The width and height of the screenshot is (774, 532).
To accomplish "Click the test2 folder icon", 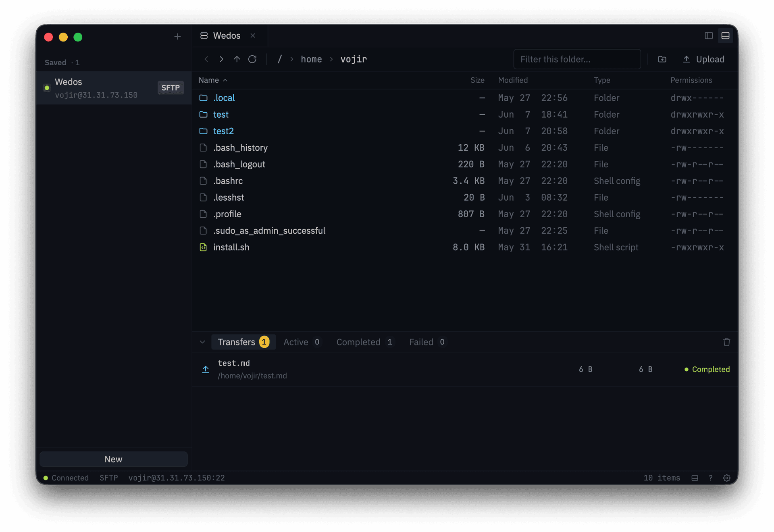I will coord(203,131).
